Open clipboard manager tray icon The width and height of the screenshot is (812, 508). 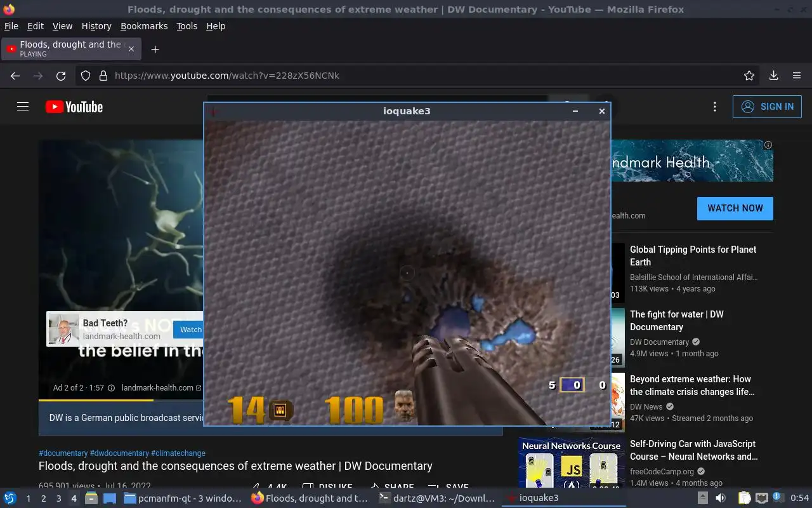tap(744, 498)
